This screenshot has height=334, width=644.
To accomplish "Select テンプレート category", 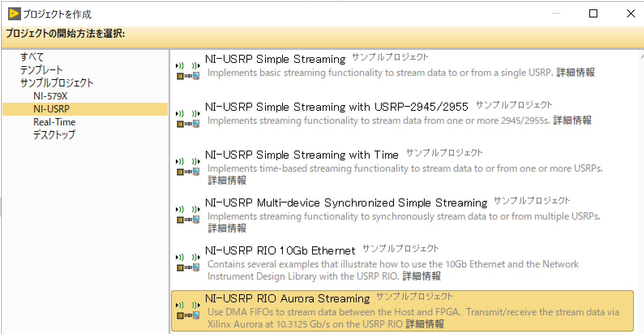I will [x=41, y=70].
